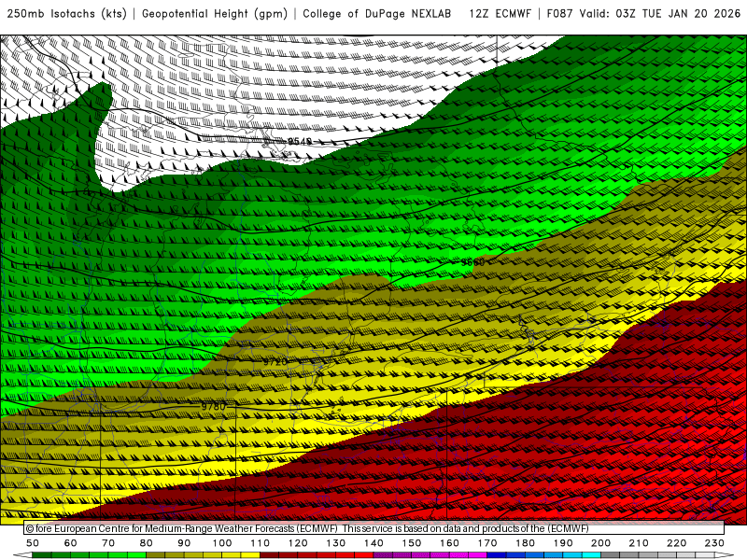Select the darkest green swatch starting the color bar

(x=42, y=555)
